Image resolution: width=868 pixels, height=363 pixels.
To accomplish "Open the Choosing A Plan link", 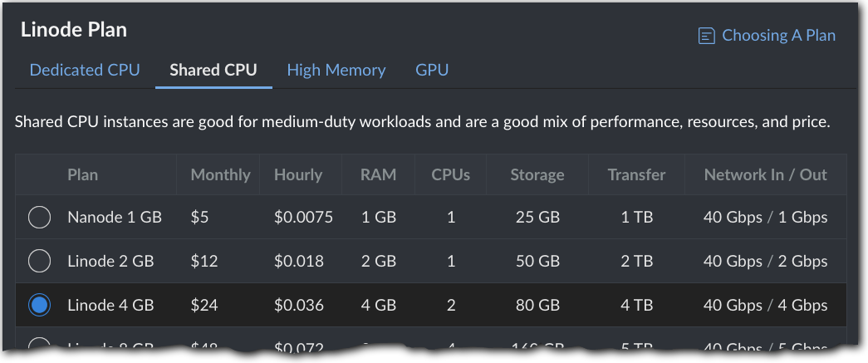I will [x=777, y=36].
